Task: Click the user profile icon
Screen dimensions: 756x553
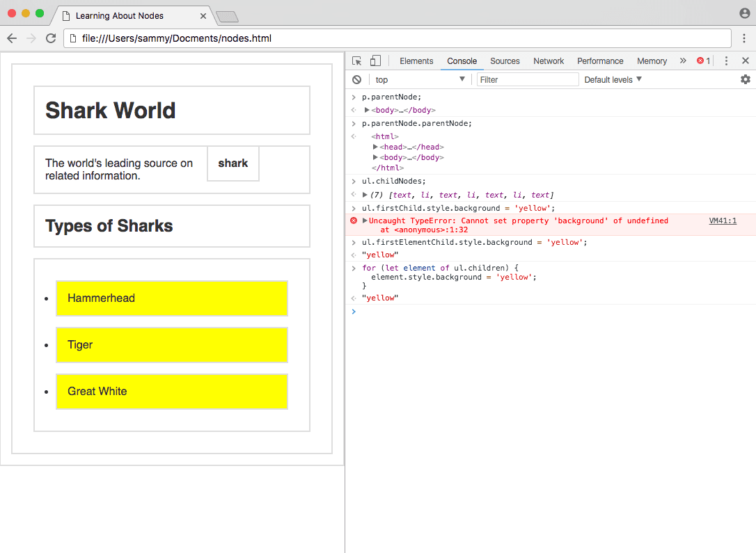Action: [744, 13]
